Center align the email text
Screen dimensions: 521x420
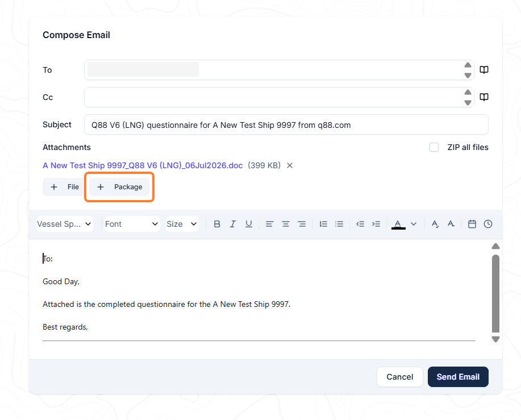click(285, 224)
